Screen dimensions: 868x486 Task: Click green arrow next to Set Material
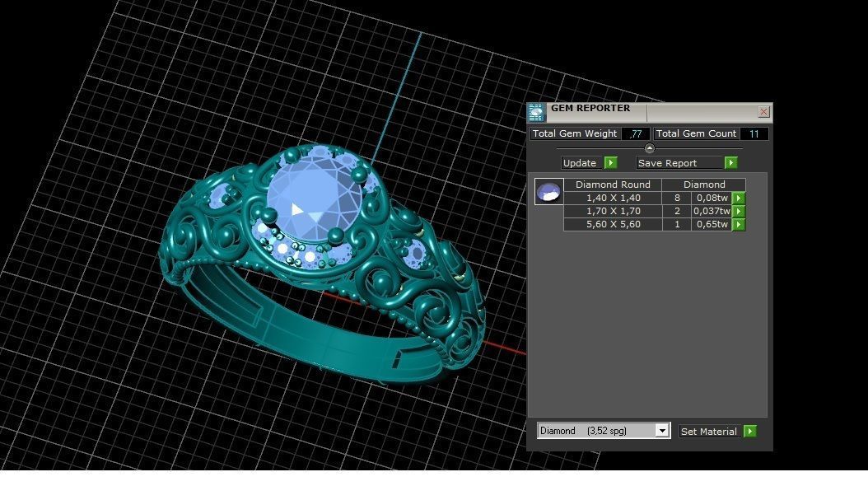(x=750, y=431)
